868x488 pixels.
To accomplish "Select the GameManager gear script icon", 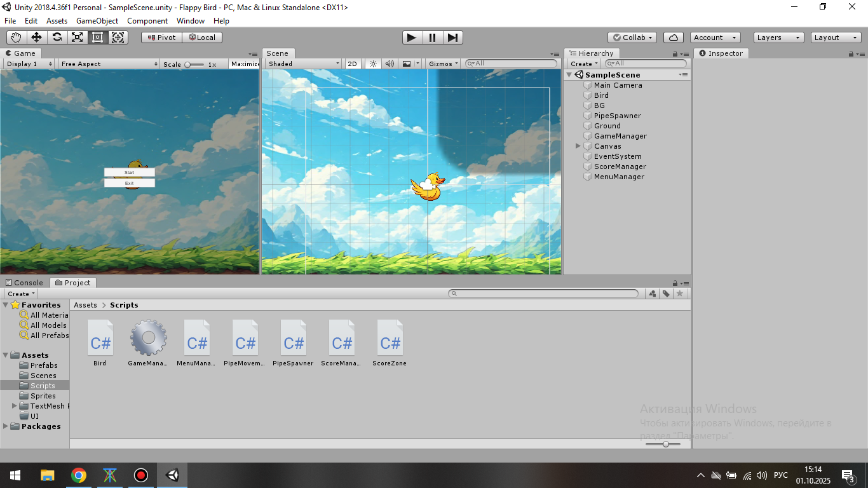I will click(149, 337).
